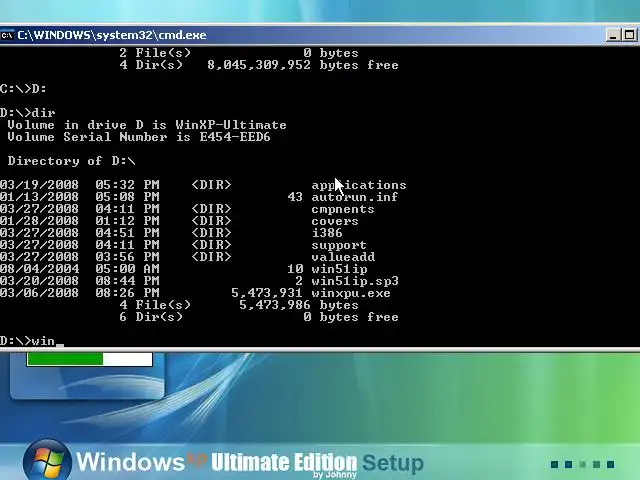The image size is (640, 480).
Task: Click the 'applications' directory entry
Action: [359, 185]
